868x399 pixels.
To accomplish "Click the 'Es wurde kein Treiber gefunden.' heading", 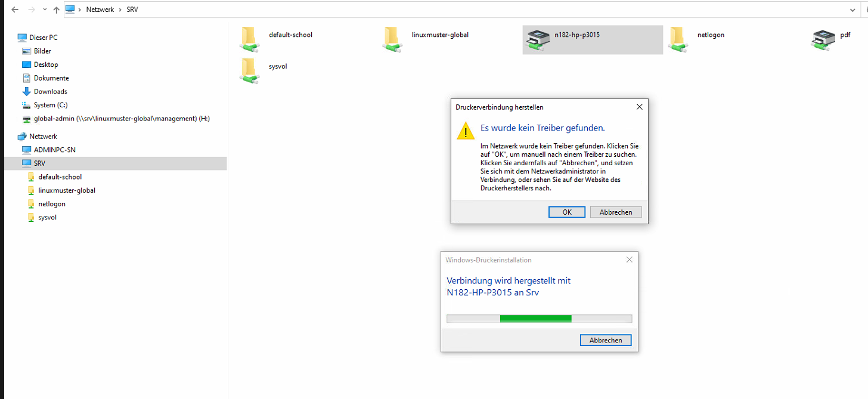I will point(542,128).
